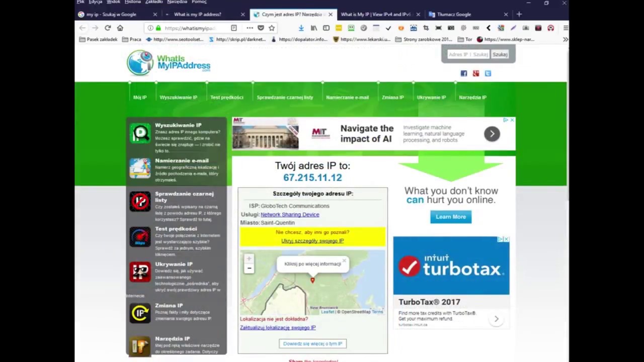Close the 'Czym jest adres IP?' tab

(x=331, y=15)
